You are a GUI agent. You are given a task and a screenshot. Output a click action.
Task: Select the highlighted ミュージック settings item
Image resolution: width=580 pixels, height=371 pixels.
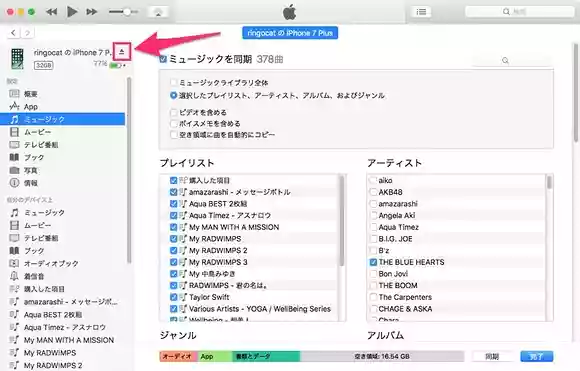point(62,119)
